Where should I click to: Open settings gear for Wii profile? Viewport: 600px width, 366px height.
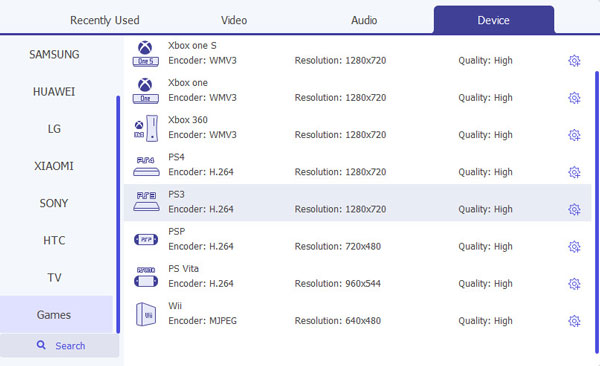tap(574, 320)
